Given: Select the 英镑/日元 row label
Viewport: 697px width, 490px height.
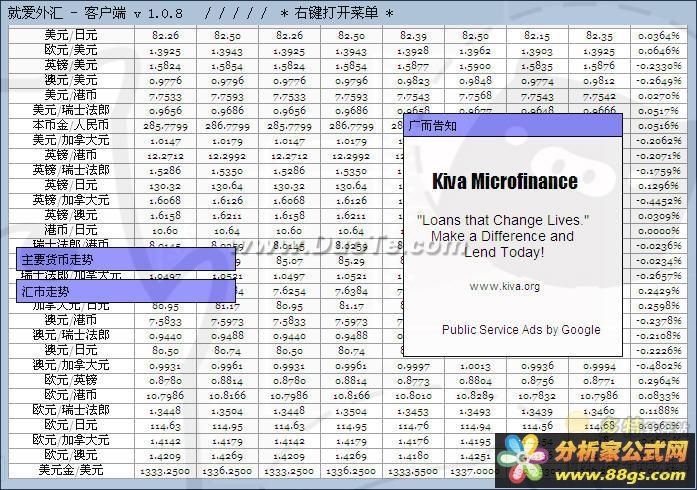Looking at the screenshot, I should click(x=71, y=185).
